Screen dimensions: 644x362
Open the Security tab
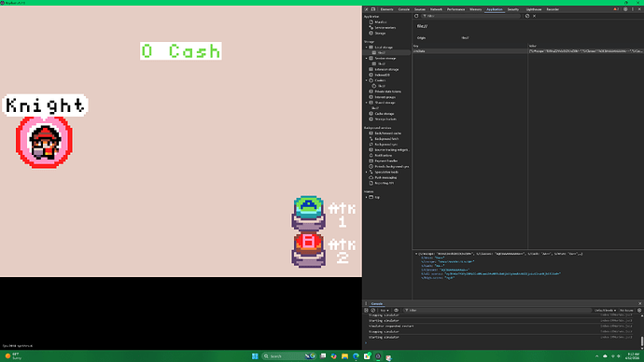point(513,9)
